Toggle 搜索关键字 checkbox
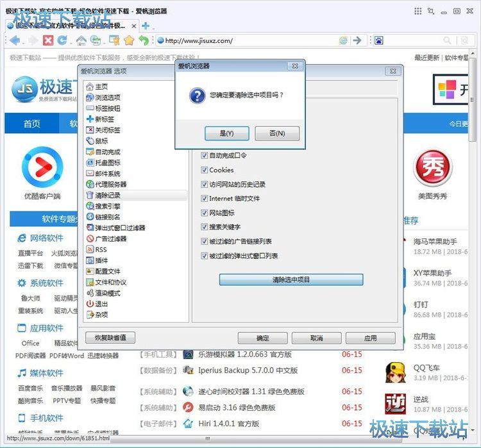This screenshot has width=481, height=448. coord(204,227)
